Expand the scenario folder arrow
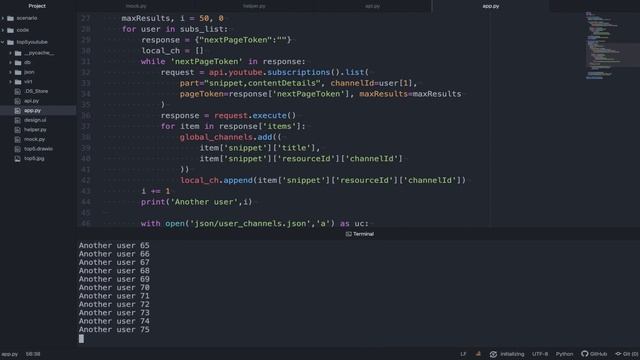Screen dimensions: 640x360 (3, 18)
